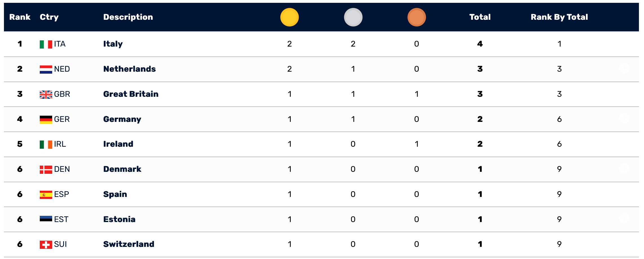Click the bronze medal column icon
This screenshot has height=259, width=644.
[x=416, y=17]
